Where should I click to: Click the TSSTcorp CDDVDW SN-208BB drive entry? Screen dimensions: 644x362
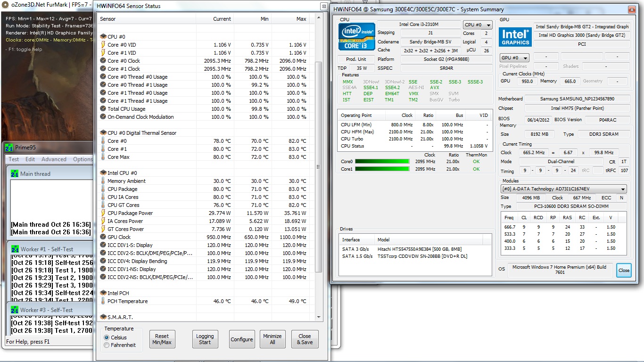tap(415, 256)
